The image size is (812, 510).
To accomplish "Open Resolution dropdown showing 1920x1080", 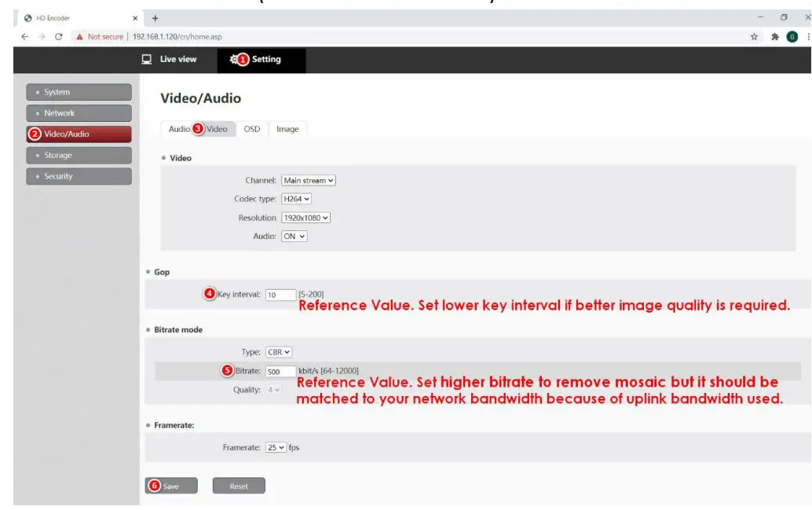I will pos(305,218).
